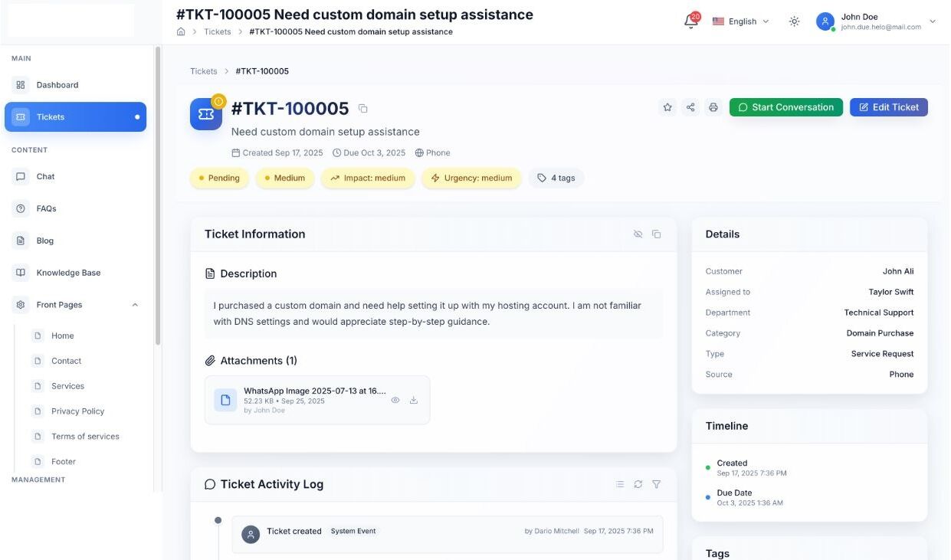Open Dashboard from the sidebar
The height and width of the screenshot is (560, 951).
coord(57,85)
